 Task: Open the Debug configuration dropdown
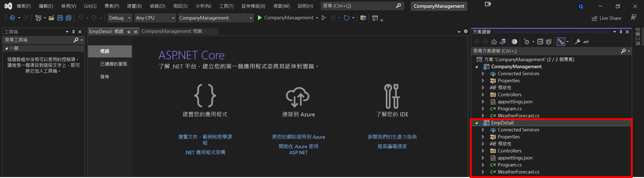120,18
